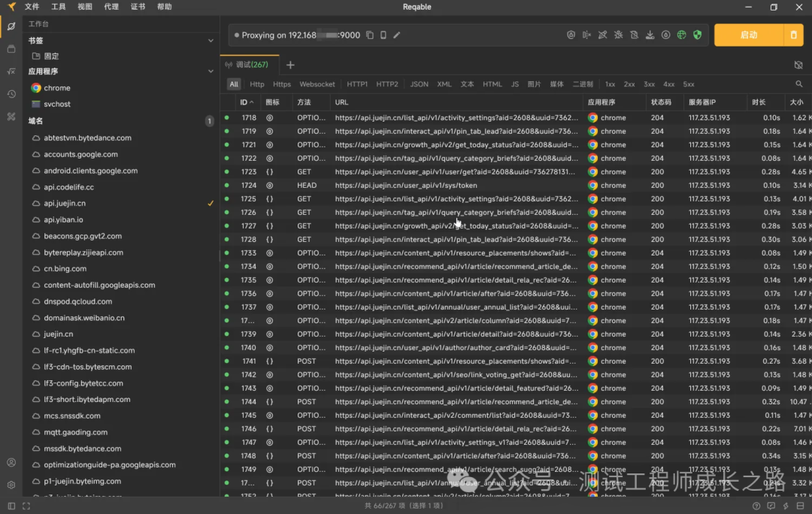Select the api.juejin.cn domain
The height and width of the screenshot is (514, 812).
click(x=120, y=204)
